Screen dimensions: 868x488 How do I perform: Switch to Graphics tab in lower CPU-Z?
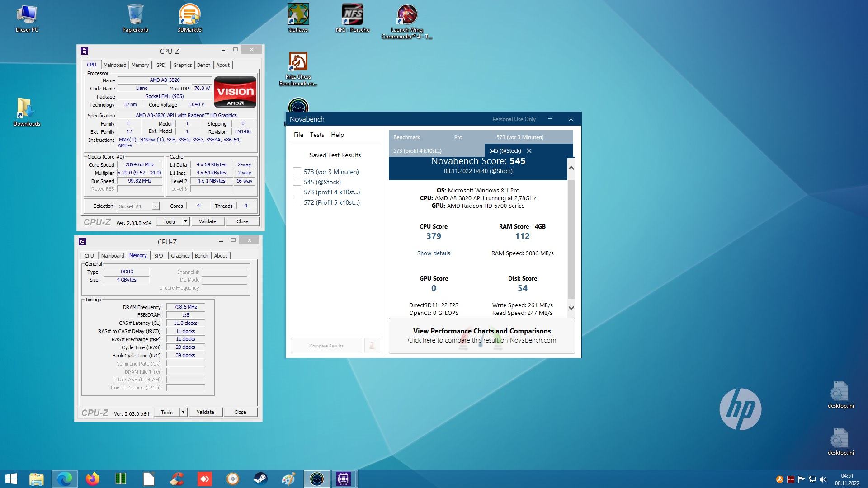[x=180, y=256]
